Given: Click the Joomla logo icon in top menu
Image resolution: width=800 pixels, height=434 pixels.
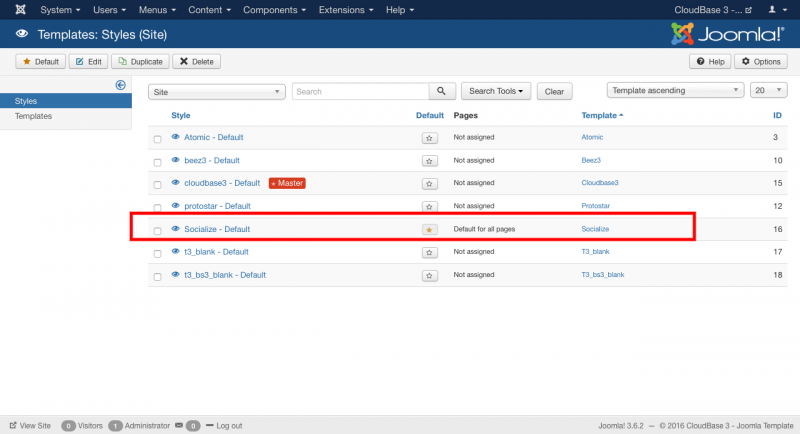Looking at the screenshot, I should coord(20,9).
